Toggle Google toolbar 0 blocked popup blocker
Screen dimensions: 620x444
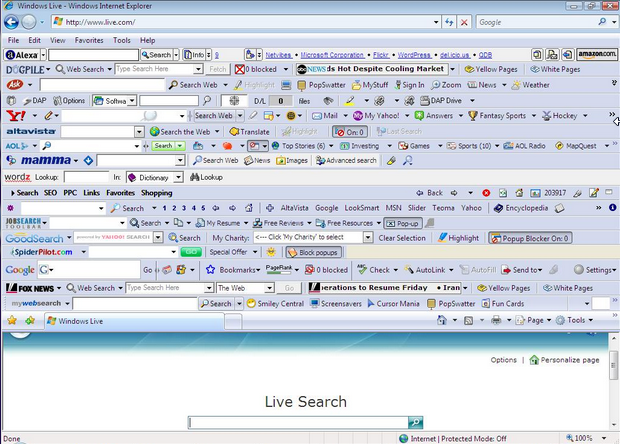pos(327,270)
